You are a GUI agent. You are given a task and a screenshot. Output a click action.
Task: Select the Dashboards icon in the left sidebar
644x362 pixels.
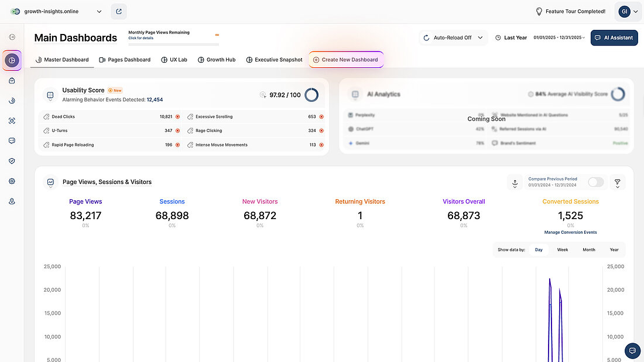pos(12,60)
